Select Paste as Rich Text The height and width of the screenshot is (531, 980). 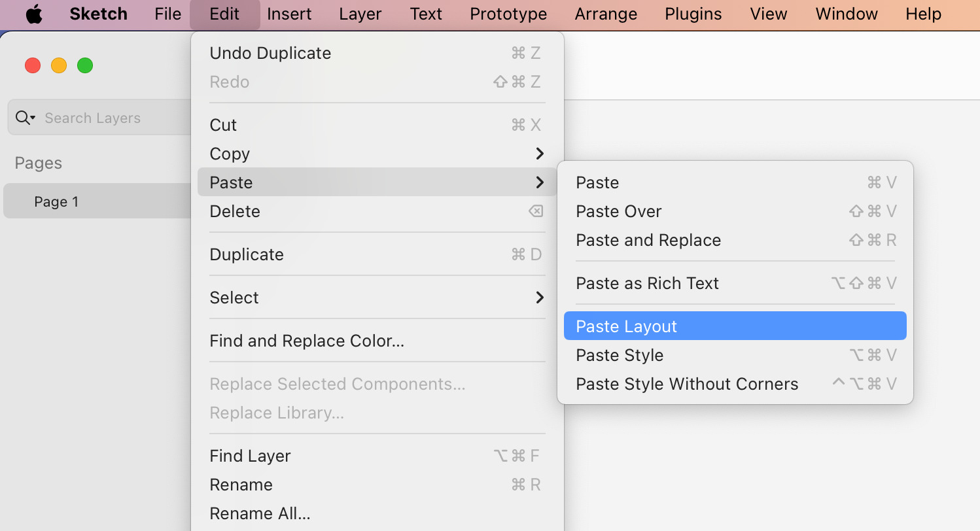point(735,283)
